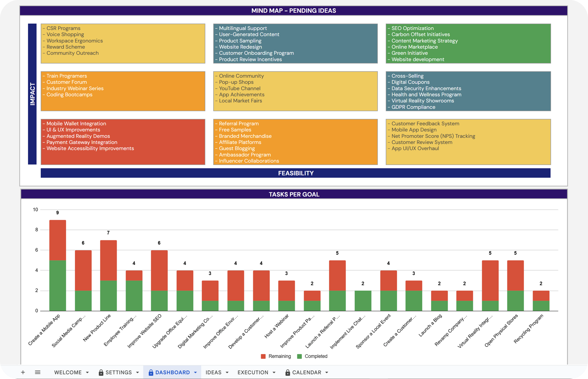Viewport: 588px width, 379px height.
Task: Click the FEASIBILITY axis banner
Action: click(296, 173)
